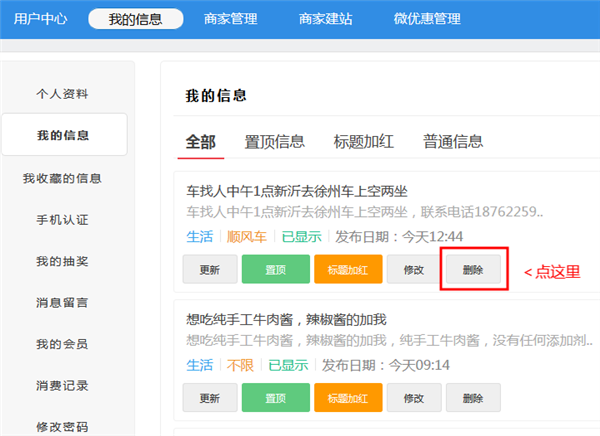This screenshot has width=600, height=436.
Task: Switch to the 置顶信息 filter tab
Action: (275, 141)
